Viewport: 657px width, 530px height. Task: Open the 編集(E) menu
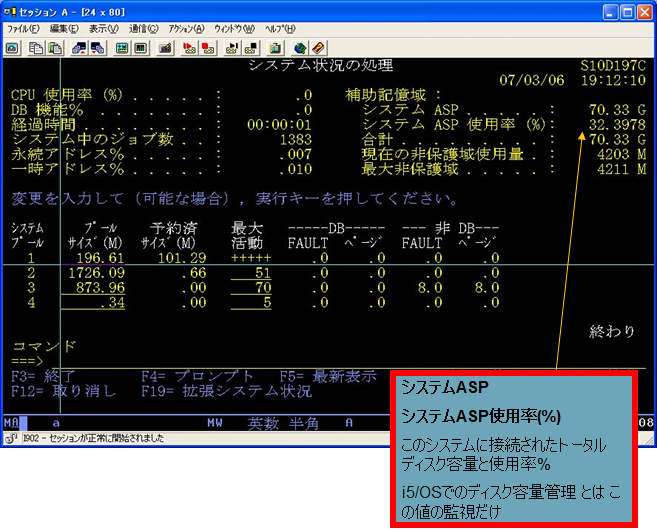click(64, 29)
